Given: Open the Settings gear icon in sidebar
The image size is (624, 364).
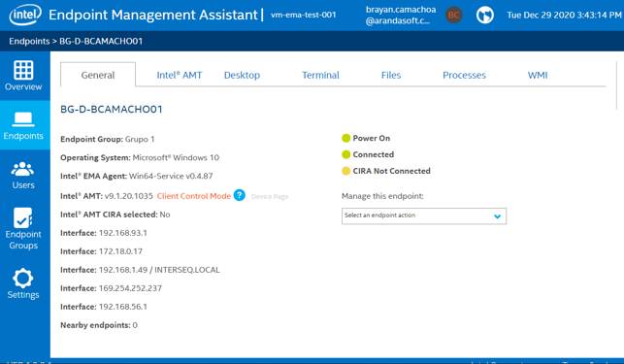Looking at the screenshot, I should (23, 278).
